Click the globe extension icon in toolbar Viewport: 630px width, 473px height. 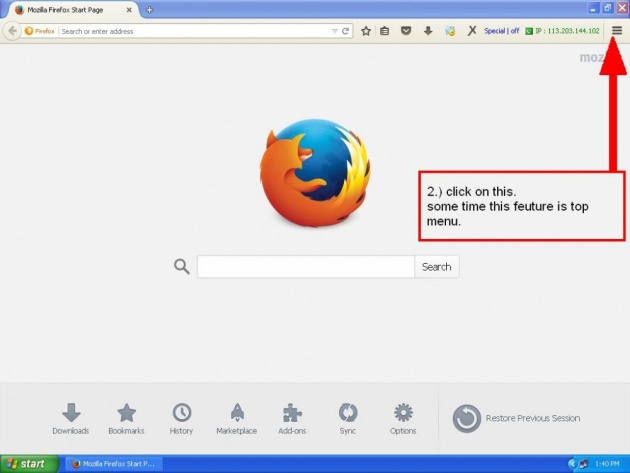450,31
